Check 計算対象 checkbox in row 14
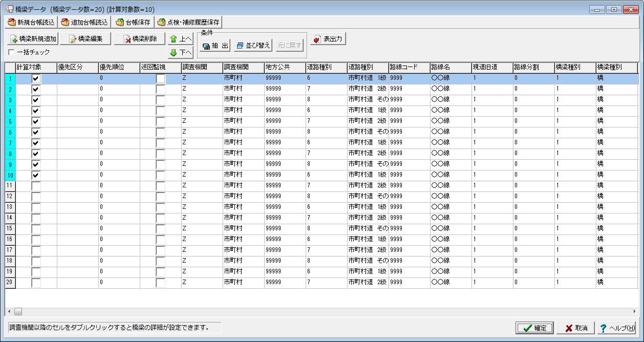Screen dimensions: 644x342 click(x=36, y=218)
